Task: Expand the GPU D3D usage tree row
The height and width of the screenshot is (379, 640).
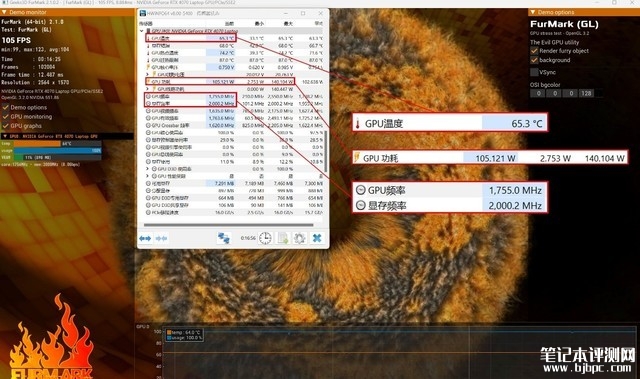Action: coord(147,169)
